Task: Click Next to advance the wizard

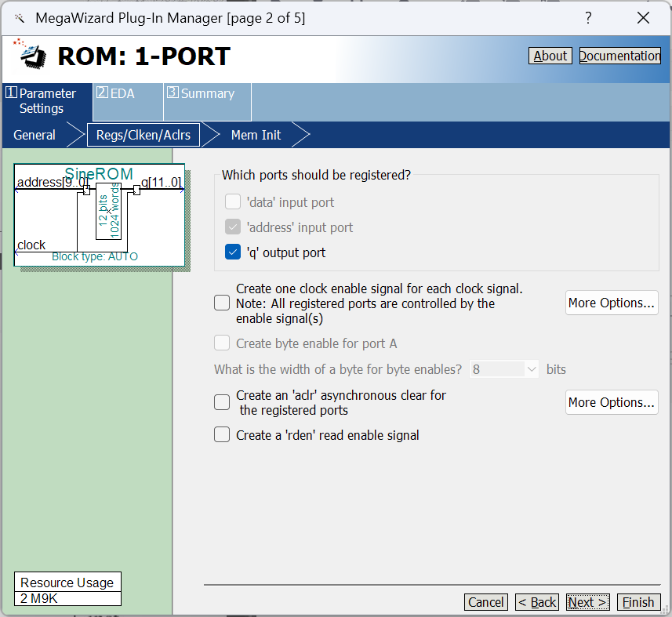Action: pos(587,602)
